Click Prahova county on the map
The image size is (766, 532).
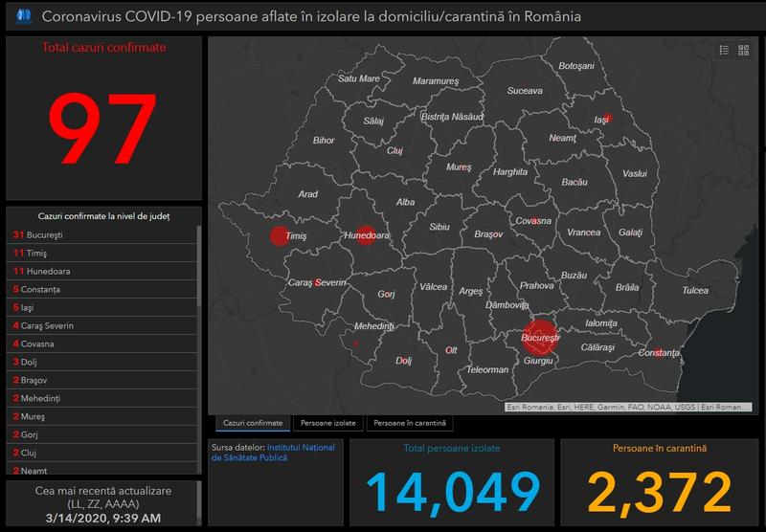click(537, 286)
